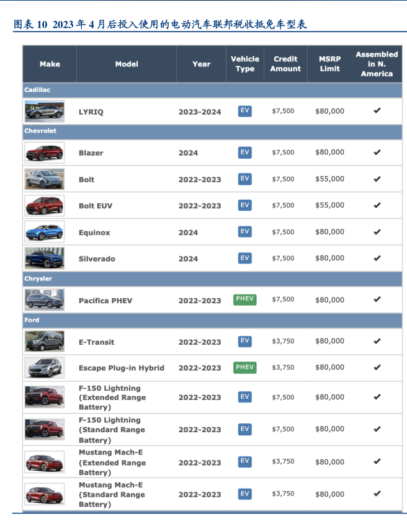
Task: Click the Credit Amount column header
Action: tap(285, 64)
